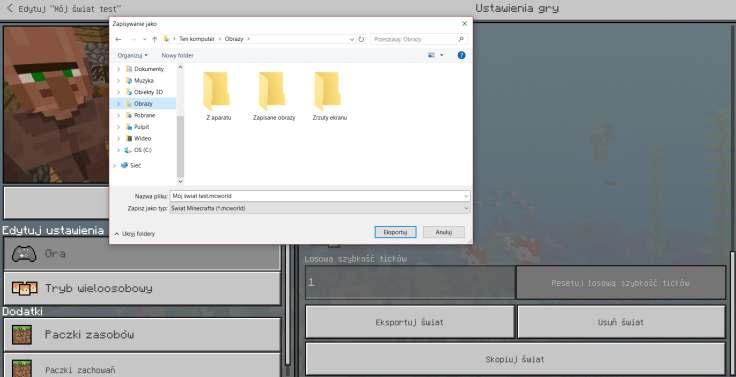736x377 pixels.
Task: Select the Zapisane obrazy folder
Action: click(274, 96)
